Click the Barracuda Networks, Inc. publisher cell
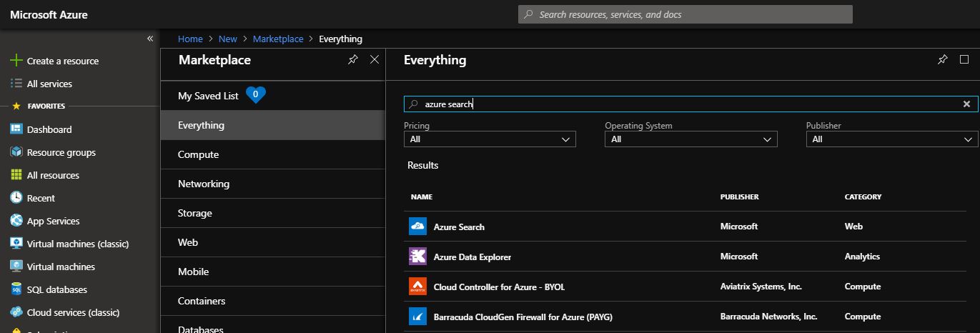Screen dimensions: 980x333 point(769,317)
